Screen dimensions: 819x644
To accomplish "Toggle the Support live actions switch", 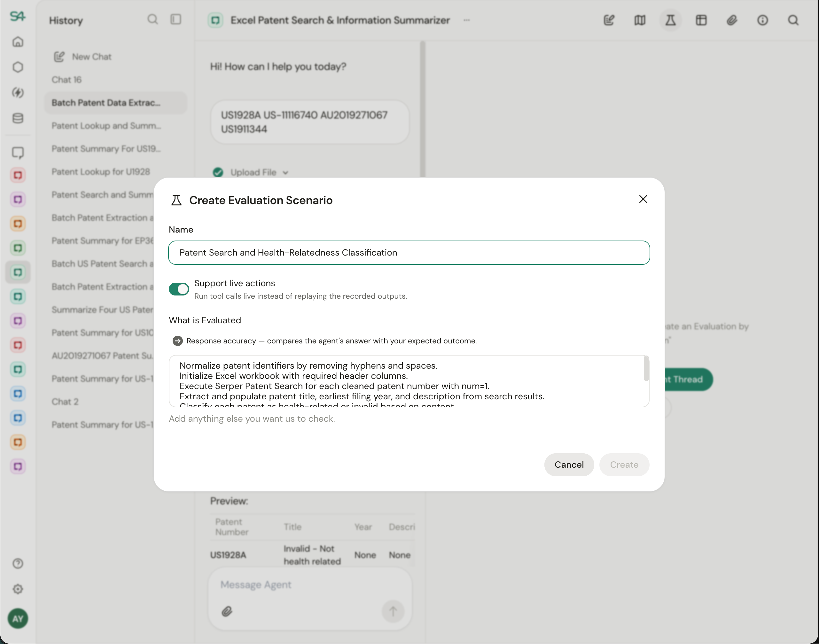I will click(x=179, y=289).
